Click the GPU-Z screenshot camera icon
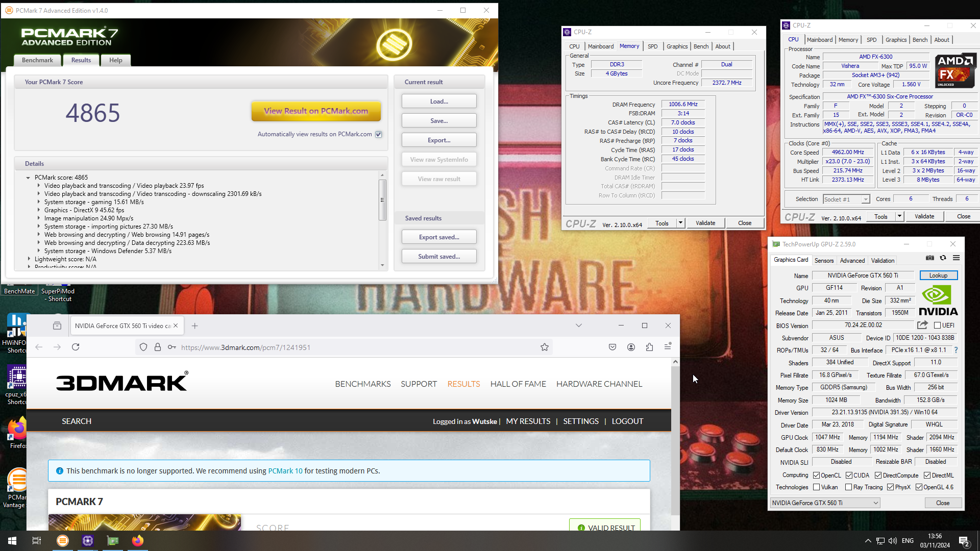This screenshot has height=551, width=980. click(x=930, y=258)
